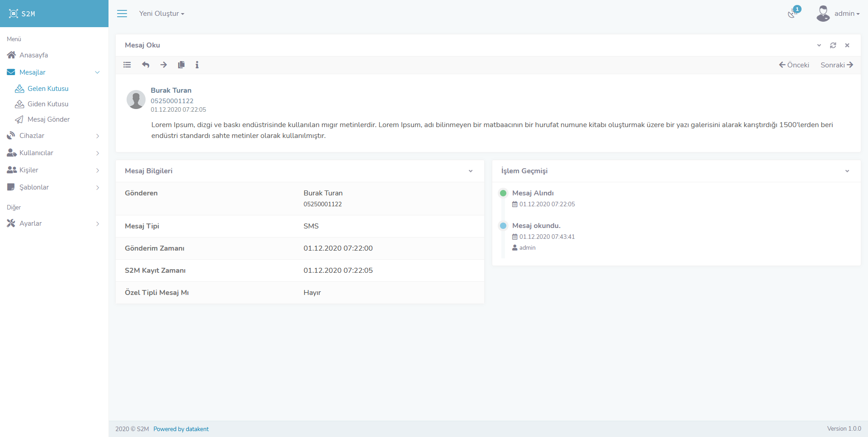Open the notifications icon with badge

point(793,13)
